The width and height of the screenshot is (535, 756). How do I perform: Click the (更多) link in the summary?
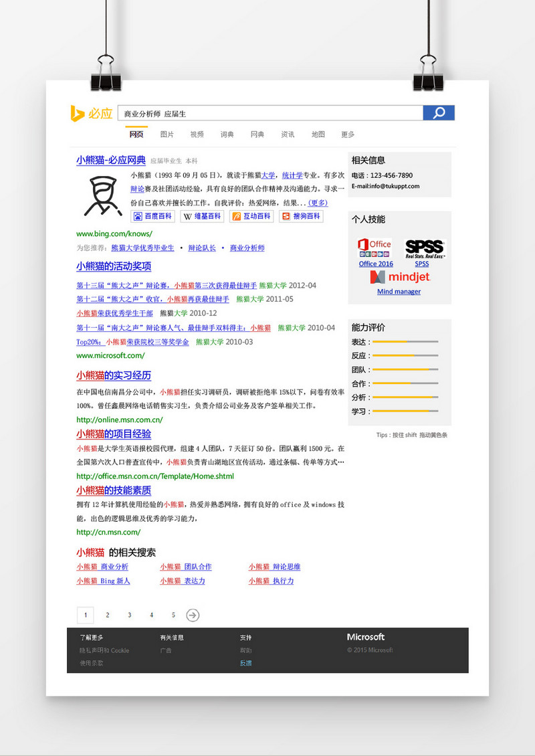click(318, 203)
